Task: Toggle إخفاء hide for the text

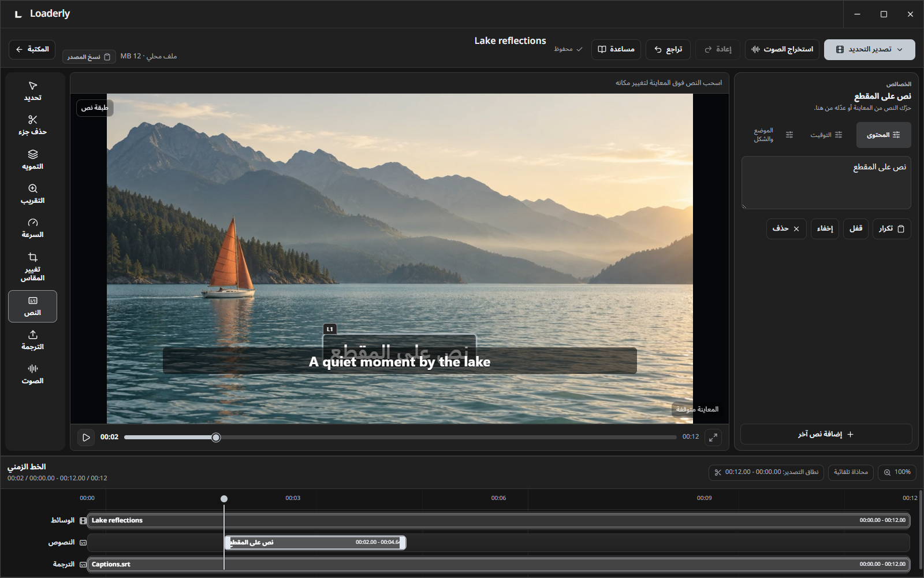Action: 825,229
